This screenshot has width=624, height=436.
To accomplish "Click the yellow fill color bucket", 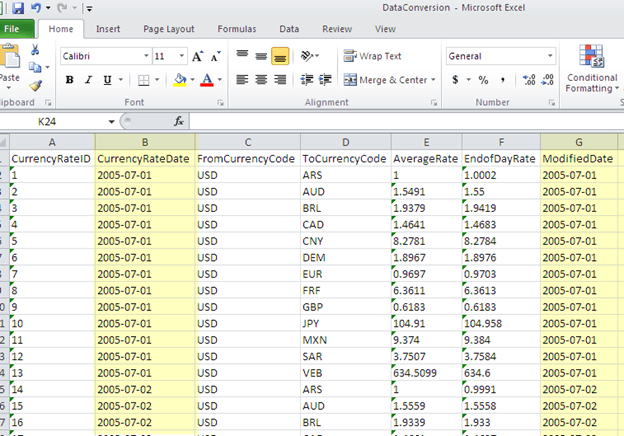I will pos(179,80).
